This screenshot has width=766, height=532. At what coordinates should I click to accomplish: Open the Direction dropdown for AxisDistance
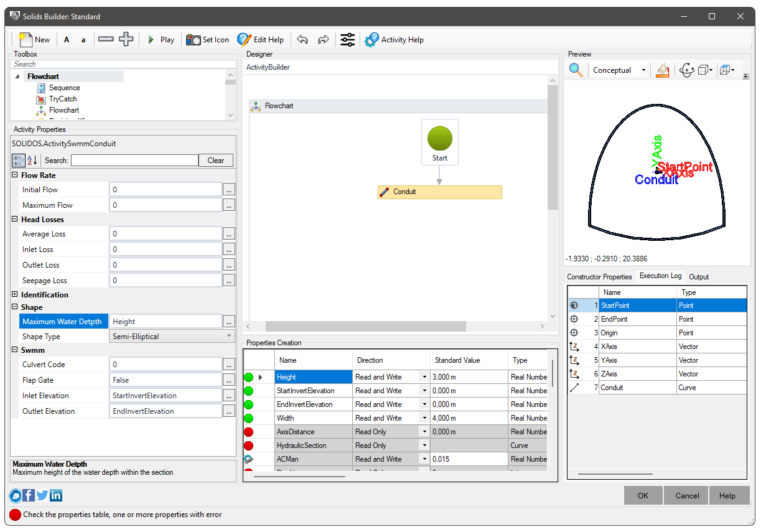(424, 432)
